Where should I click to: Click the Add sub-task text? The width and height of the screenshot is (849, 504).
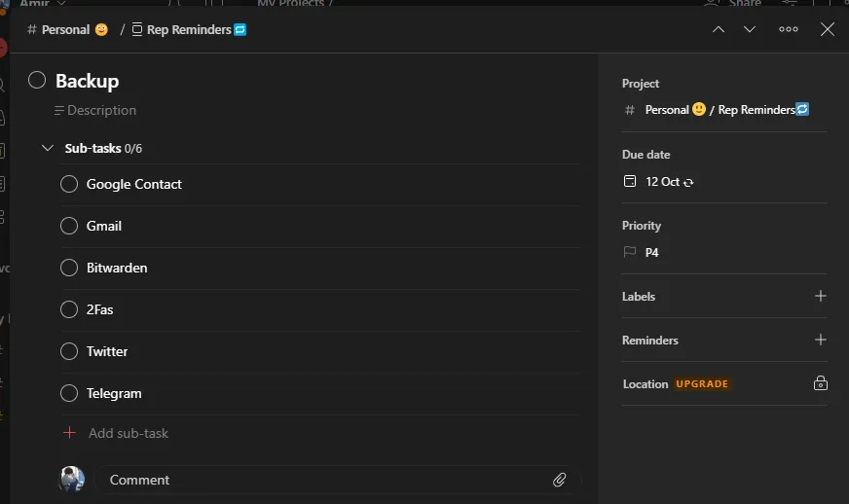[x=129, y=433]
